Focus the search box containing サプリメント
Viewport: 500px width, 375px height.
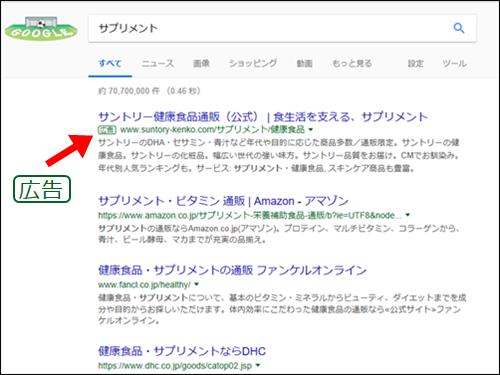click(282, 28)
